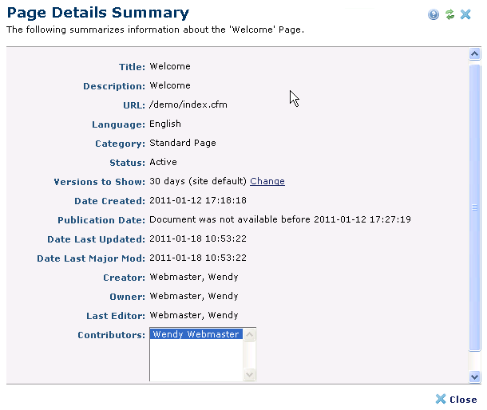Click the X icon beside Close label
Screen dimensions: 487x410
point(441,399)
